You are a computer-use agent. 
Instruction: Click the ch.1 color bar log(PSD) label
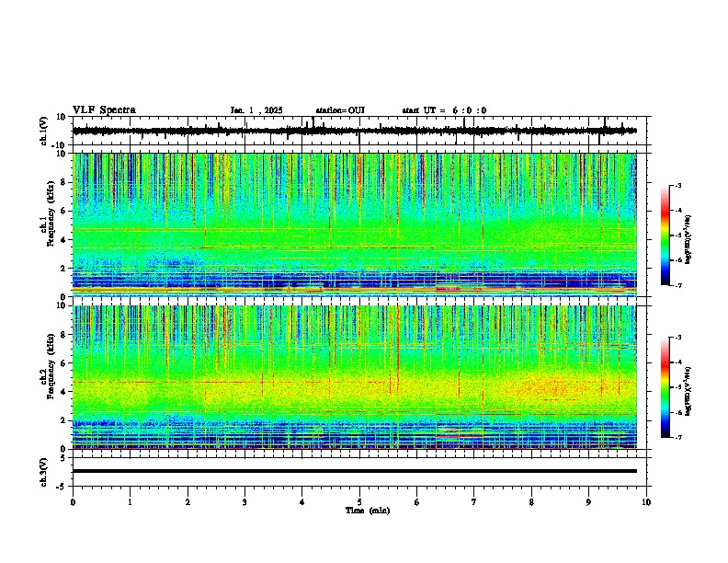(688, 239)
